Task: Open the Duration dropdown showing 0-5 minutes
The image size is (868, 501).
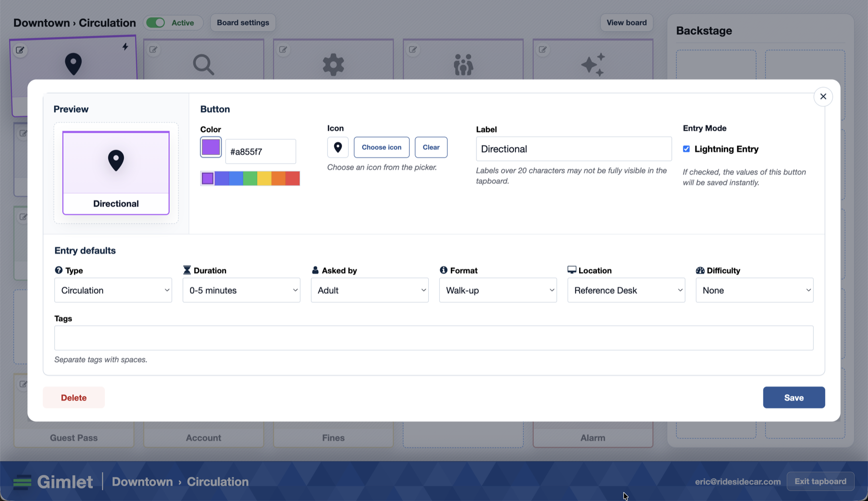Action: coord(242,290)
